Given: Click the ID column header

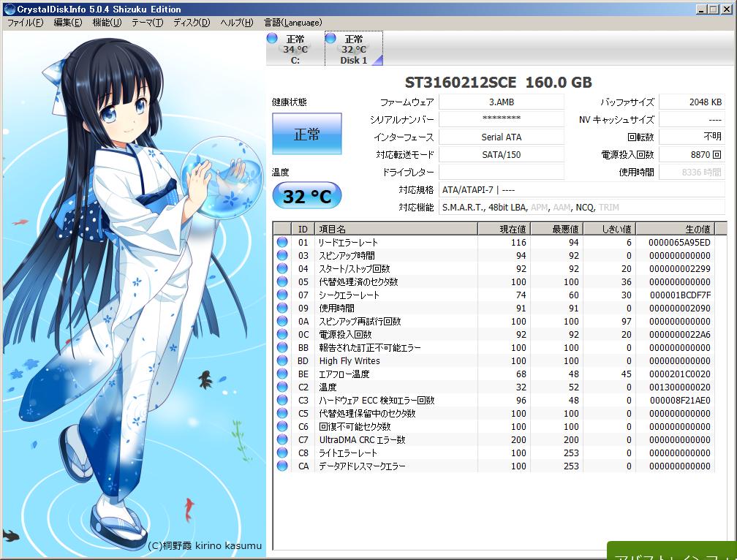Looking at the screenshot, I should (303, 229).
